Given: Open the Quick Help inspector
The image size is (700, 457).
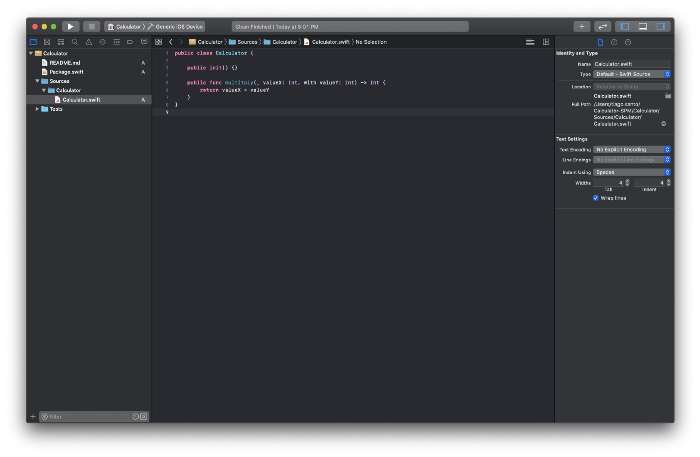Looking at the screenshot, I should click(x=628, y=42).
